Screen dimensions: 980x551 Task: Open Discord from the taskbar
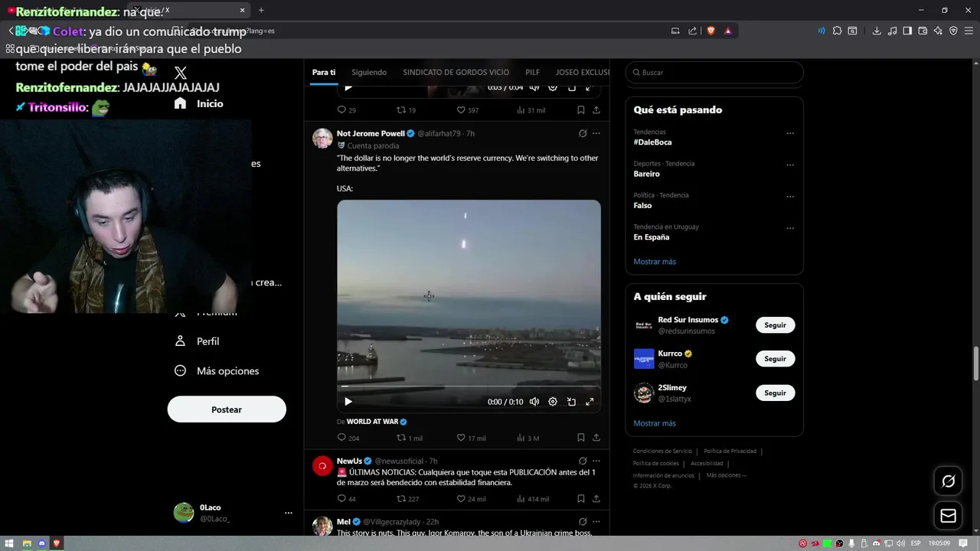pos(41,543)
